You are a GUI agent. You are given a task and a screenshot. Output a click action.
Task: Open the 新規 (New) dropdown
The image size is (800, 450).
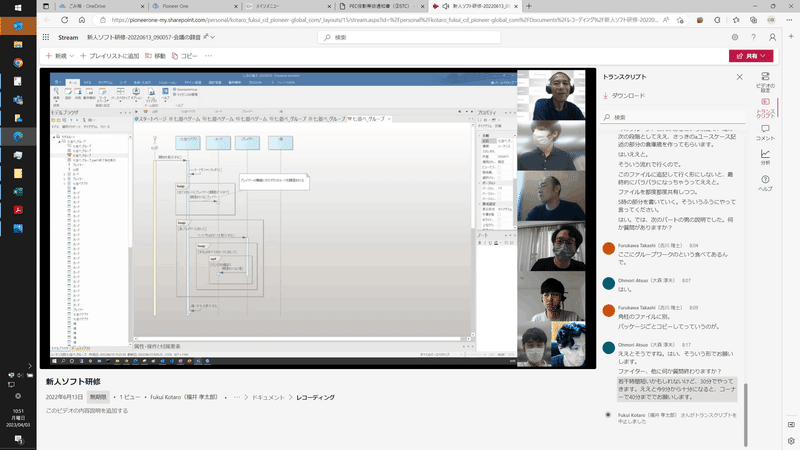(x=60, y=56)
